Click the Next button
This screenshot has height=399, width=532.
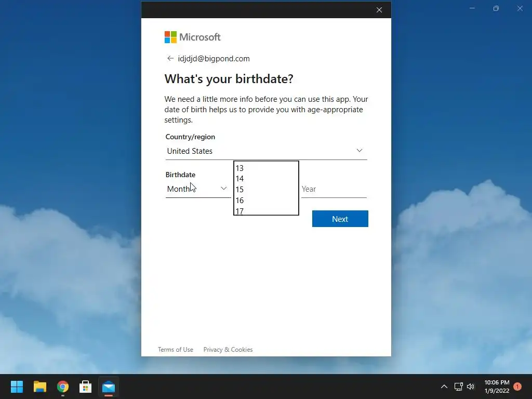coord(340,219)
